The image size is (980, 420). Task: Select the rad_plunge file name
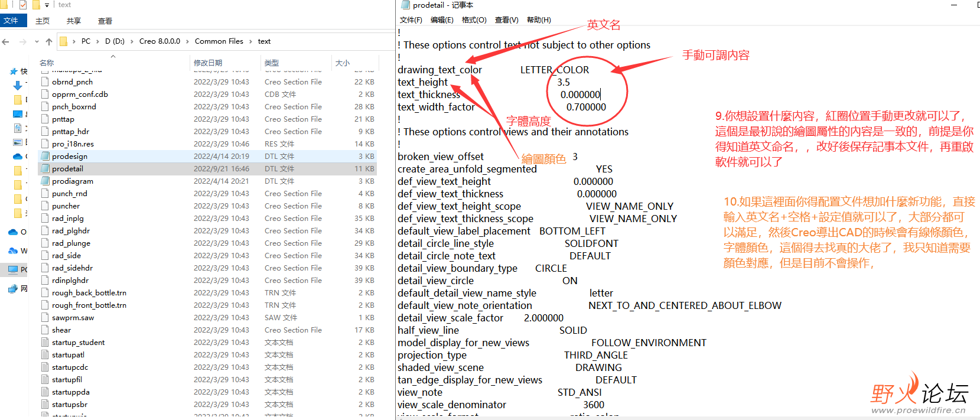[71, 243]
